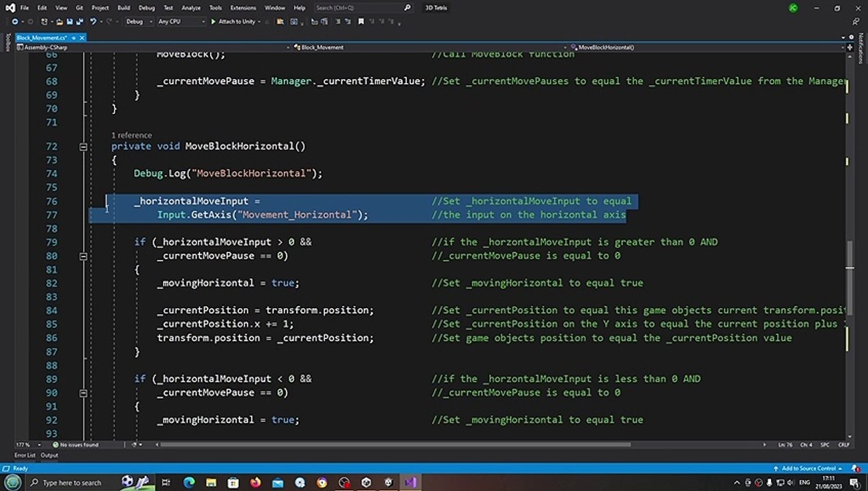Viewport: 868px width, 491px height.
Task: Click the JC account avatar
Action: tap(793, 8)
